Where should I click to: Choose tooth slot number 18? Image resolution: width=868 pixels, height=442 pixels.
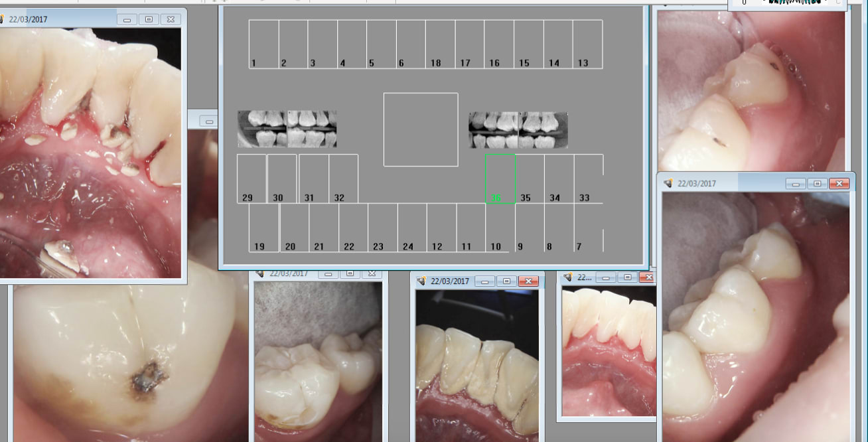pyautogui.click(x=440, y=44)
